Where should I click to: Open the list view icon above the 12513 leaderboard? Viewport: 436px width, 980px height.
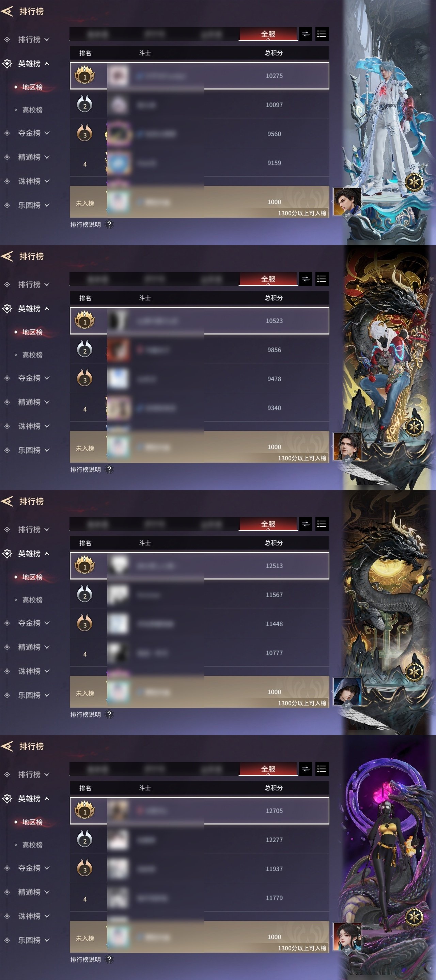click(322, 524)
